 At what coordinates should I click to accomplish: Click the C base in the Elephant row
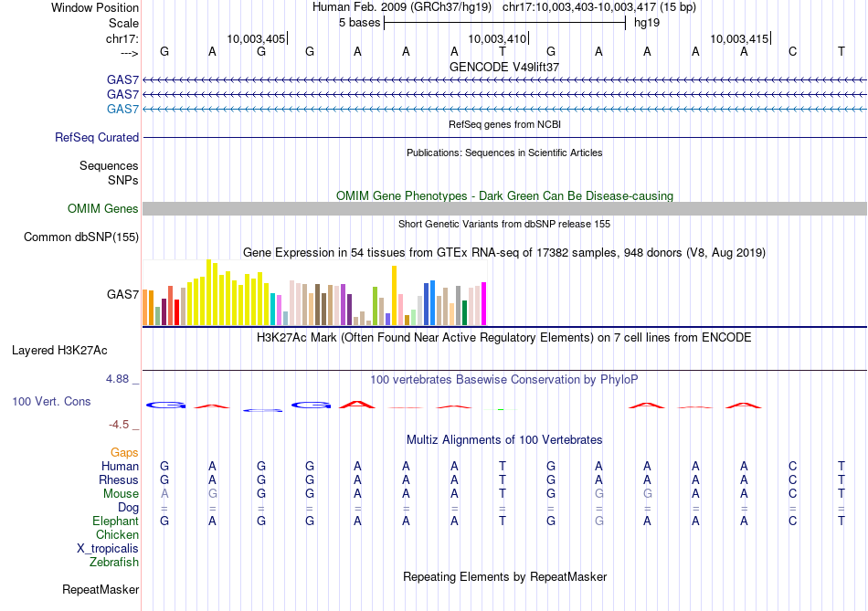793,521
